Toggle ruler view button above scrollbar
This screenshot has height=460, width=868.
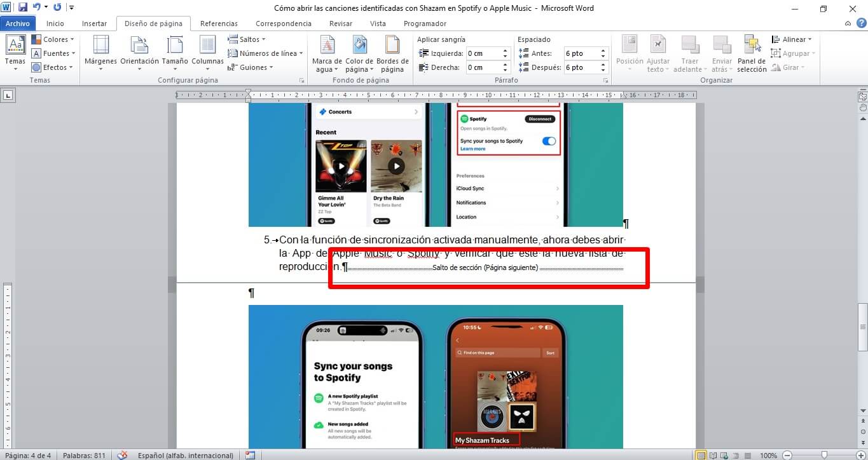pos(862,97)
